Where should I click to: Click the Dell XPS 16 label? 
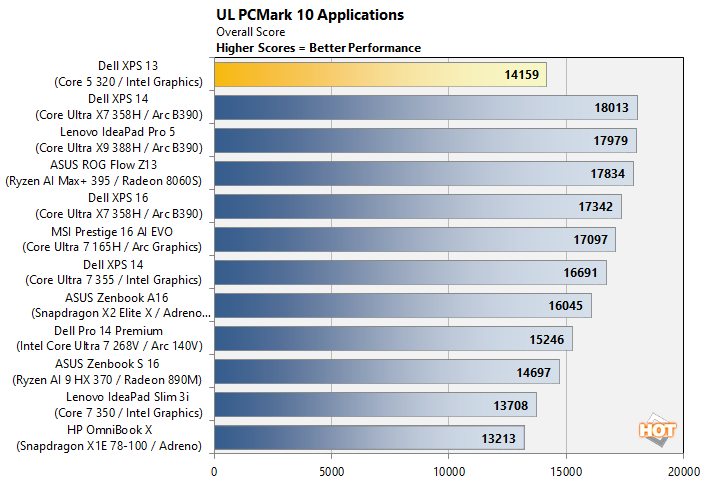point(119,206)
